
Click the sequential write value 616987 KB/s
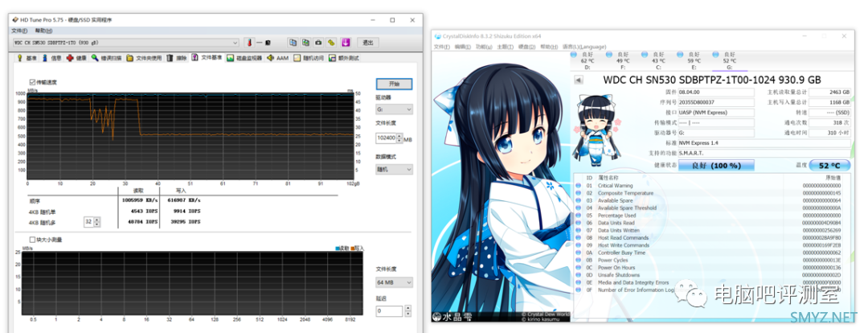coord(183,200)
